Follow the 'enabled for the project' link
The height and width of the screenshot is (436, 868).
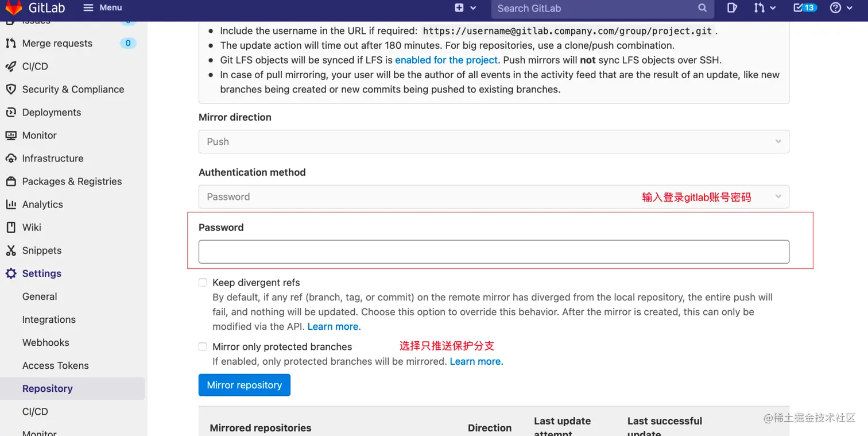click(x=446, y=60)
